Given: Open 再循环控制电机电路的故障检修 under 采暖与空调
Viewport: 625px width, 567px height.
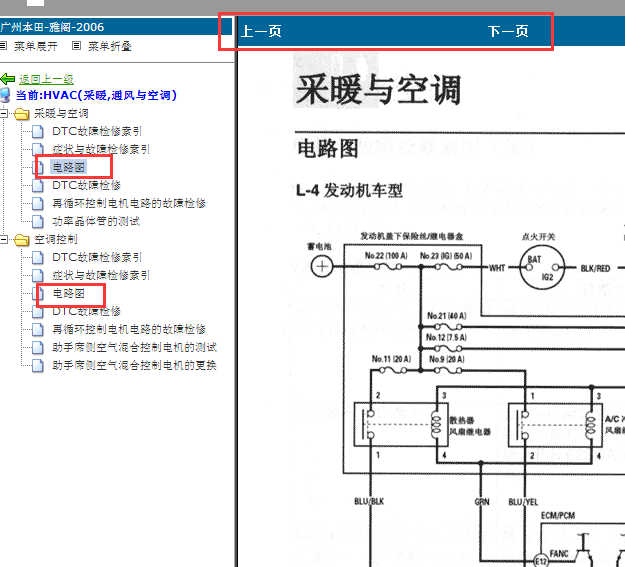Looking at the screenshot, I should (x=129, y=203).
